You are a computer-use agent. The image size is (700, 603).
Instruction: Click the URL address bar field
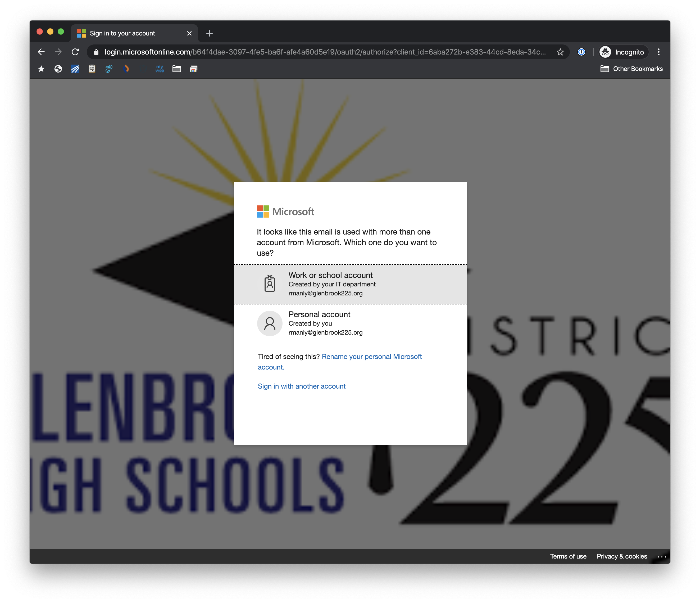click(324, 52)
